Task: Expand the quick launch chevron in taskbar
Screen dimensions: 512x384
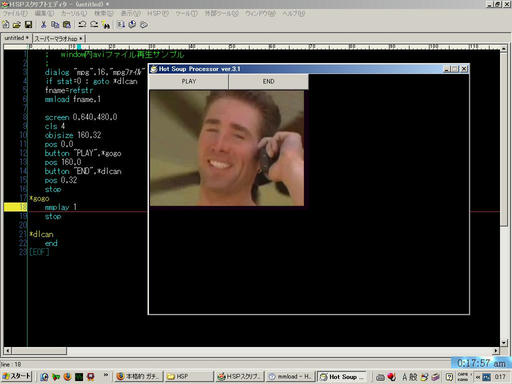Action: (x=106, y=375)
